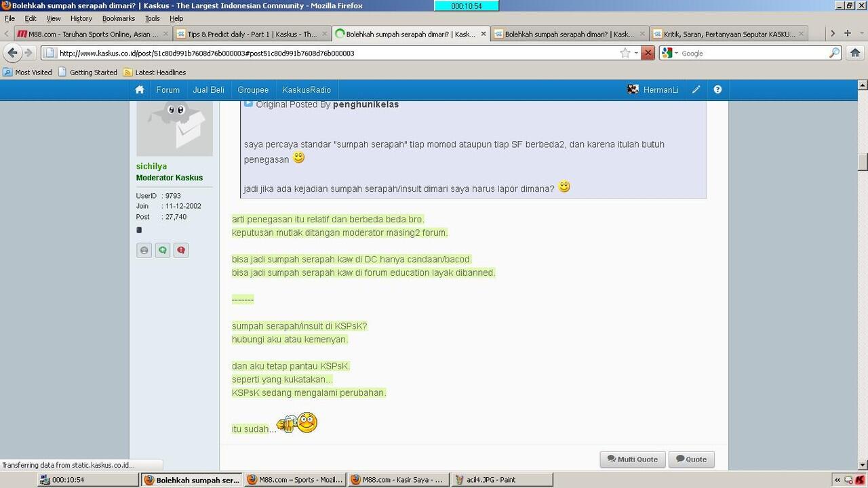Click the Google search box
868x488 pixels.
click(754, 53)
